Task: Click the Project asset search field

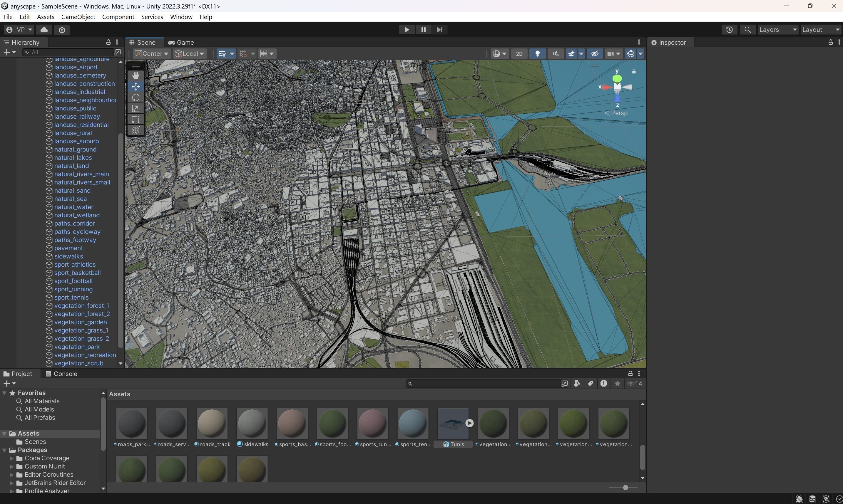Action: (x=484, y=384)
